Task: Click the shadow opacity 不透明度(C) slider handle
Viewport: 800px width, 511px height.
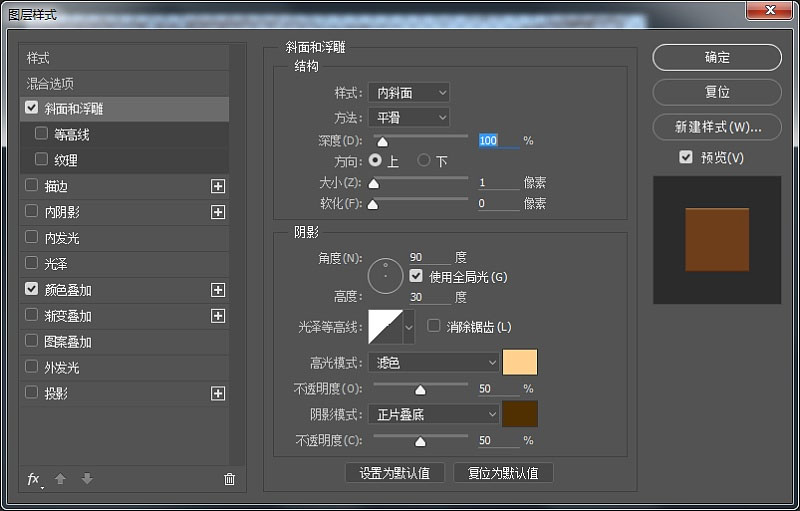Action: [420, 442]
